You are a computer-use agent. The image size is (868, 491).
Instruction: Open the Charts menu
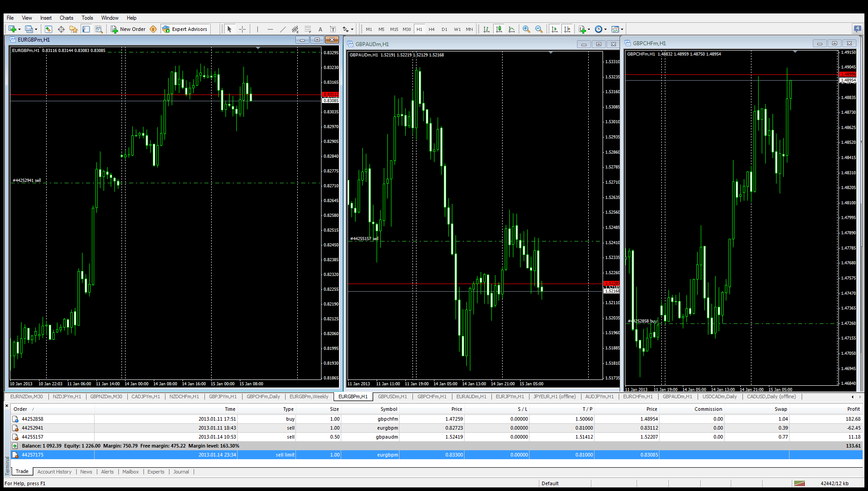coord(66,18)
